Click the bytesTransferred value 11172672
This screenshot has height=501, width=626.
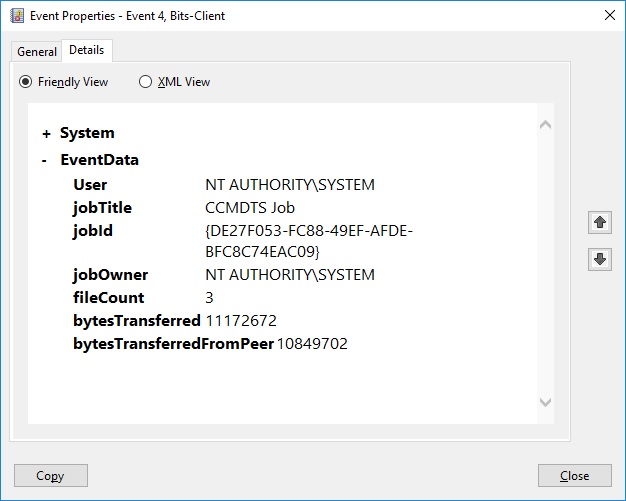[x=240, y=321]
